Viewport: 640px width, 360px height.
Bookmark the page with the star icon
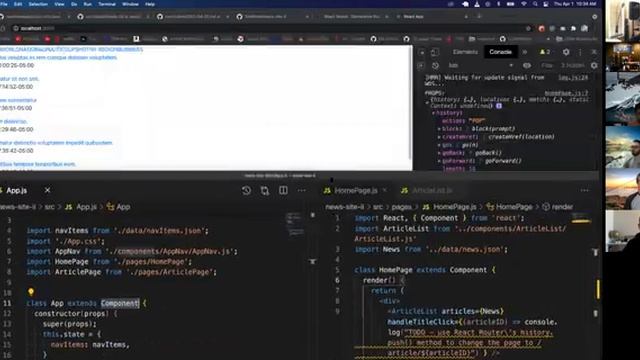coord(529,28)
